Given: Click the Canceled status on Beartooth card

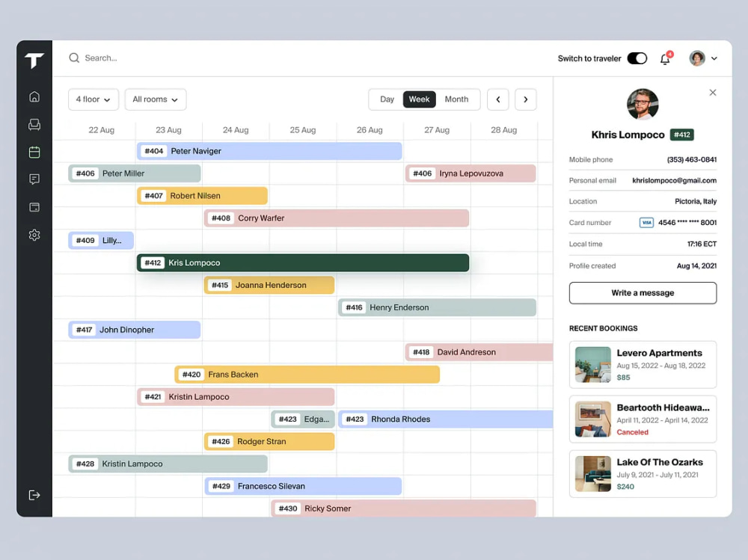Looking at the screenshot, I should (x=633, y=432).
